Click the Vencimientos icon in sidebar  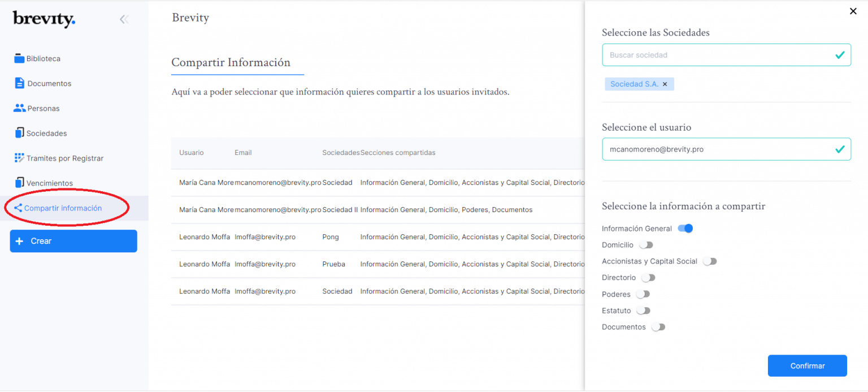pos(19,183)
